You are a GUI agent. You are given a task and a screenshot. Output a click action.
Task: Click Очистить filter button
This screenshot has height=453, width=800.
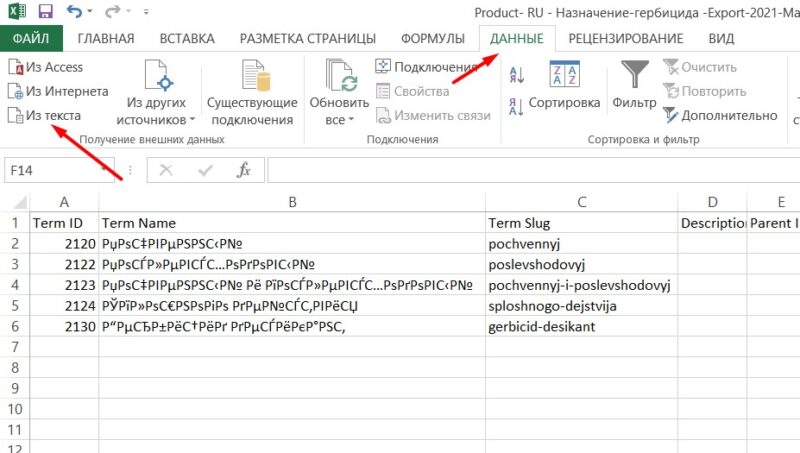pyautogui.click(x=700, y=67)
